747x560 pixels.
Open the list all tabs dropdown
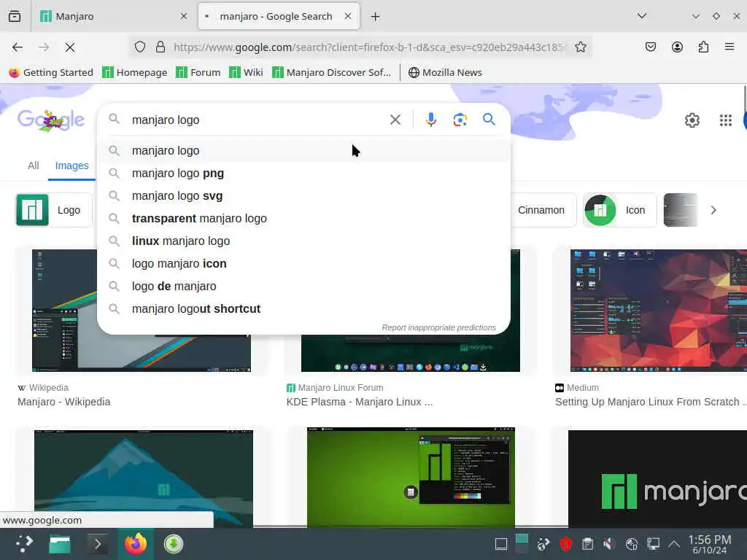pos(642,16)
